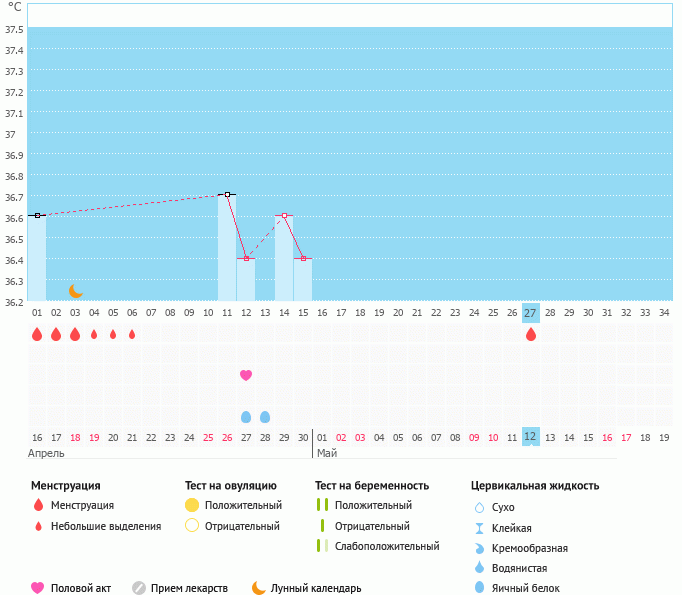Click the Яичный белок legend drop icon
The image size is (682, 595).
pyautogui.click(x=479, y=588)
